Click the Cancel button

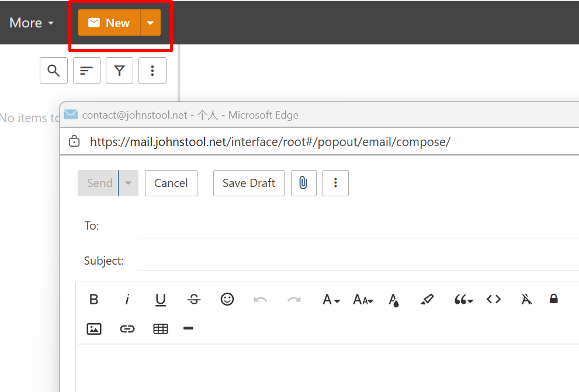171,183
